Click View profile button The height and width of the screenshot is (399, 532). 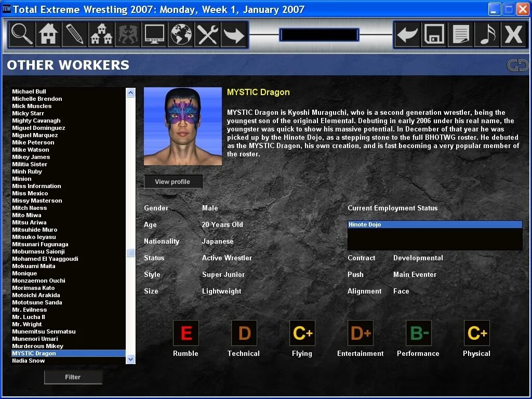[173, 181]
